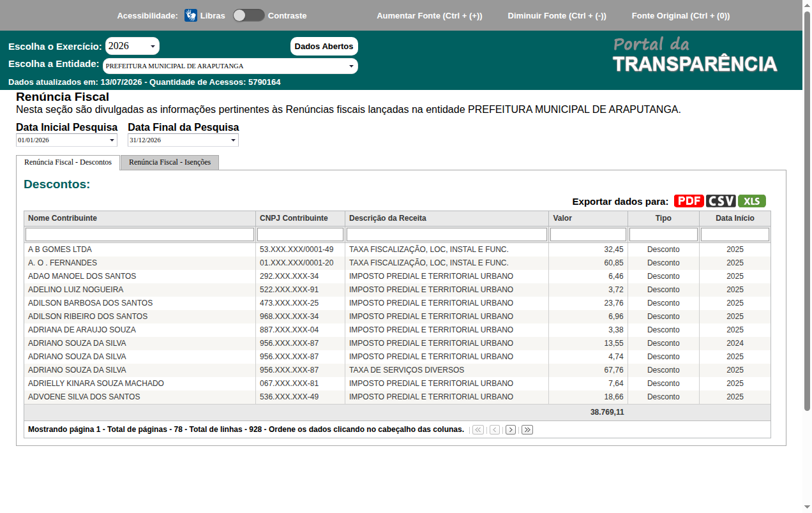Screen dimensions: 812x513
Task: Click CNPJ 53.XXX.XXX/0001-49 cell
Action: click(x=300, y=249)
